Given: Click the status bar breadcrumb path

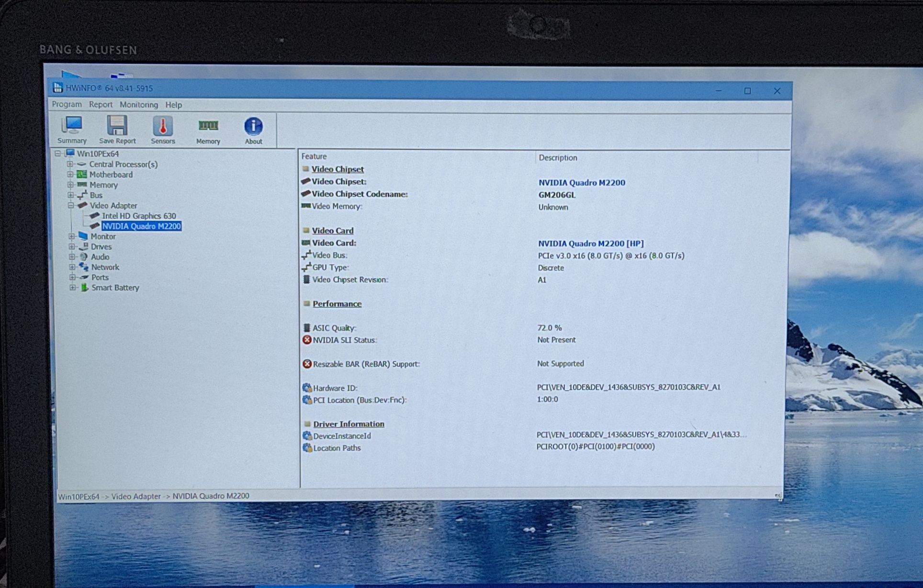Looking at the screenshot, I should 154,496.
